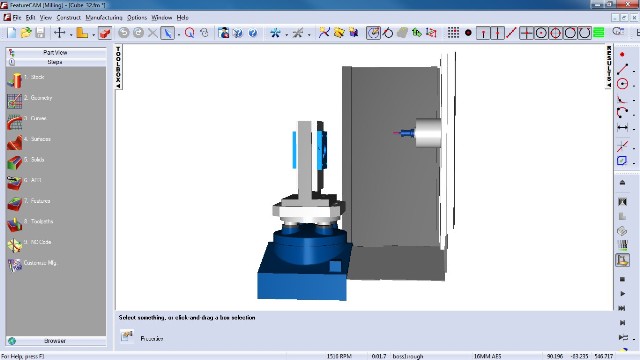Open the Construct menu
The height and width of the screenshot is (360, 640).
(x=69, y=18)
